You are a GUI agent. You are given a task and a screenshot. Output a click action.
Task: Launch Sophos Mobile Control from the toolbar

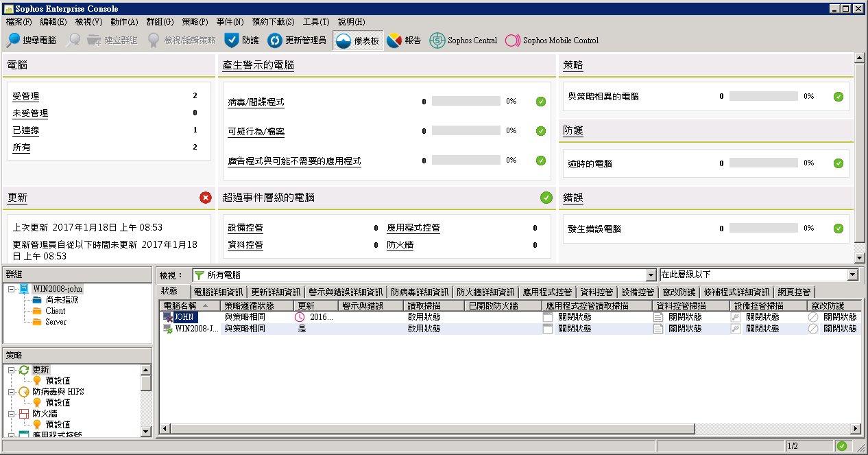point(552,40)
